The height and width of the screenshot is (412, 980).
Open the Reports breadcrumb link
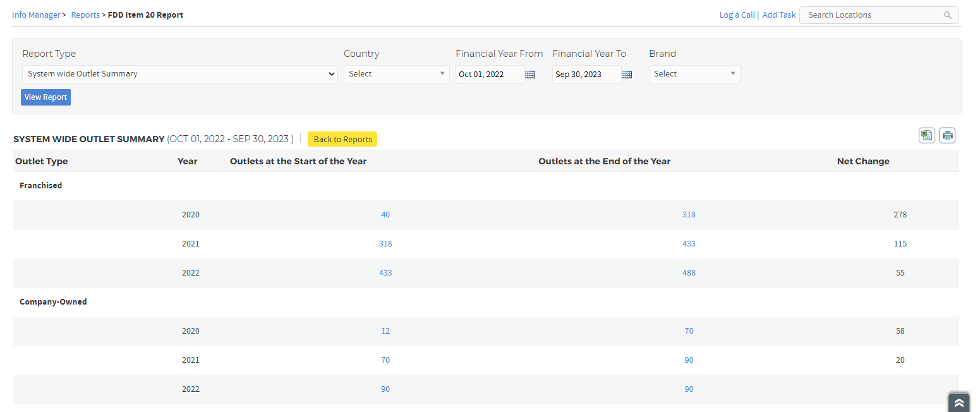85,15
